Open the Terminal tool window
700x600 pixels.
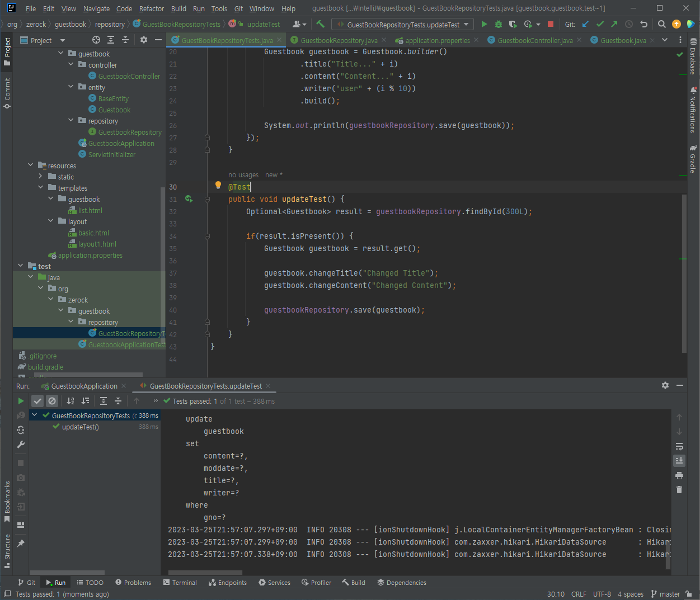click(x=180, y=582)
